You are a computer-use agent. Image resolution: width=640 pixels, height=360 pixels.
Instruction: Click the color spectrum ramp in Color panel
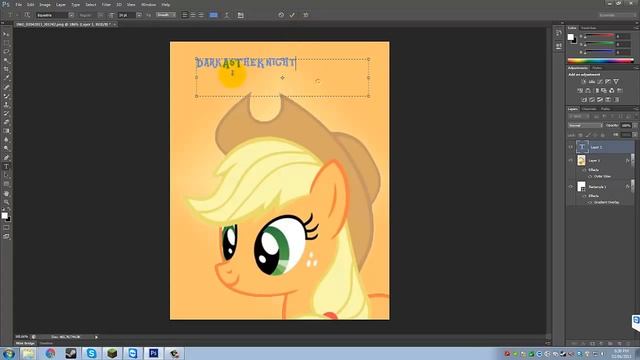600,61
